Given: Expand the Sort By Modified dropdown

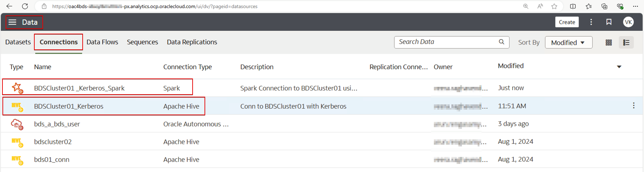Looking at the screenshot, I should click(568, 42).
